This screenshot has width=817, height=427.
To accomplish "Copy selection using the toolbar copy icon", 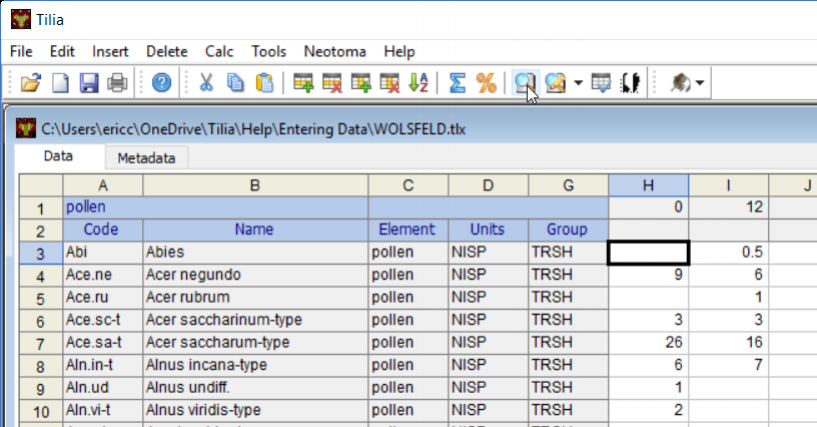I will coord(236,83).
